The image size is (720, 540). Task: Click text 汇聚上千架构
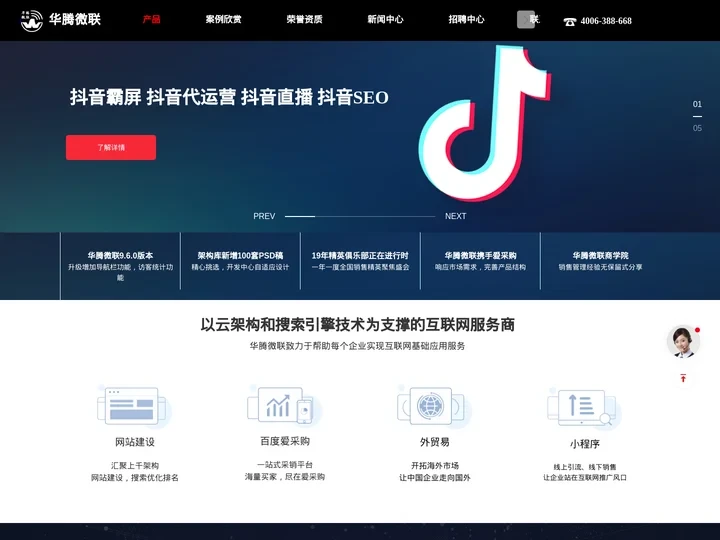tap(135, 466)
